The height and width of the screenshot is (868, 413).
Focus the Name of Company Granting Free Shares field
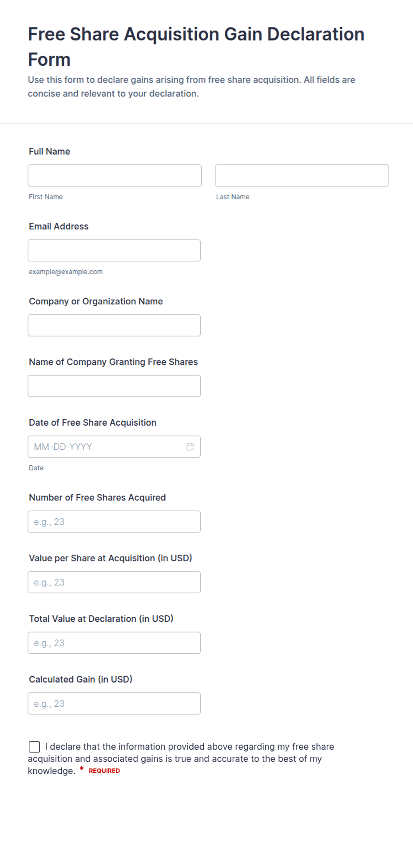(114, 386)
